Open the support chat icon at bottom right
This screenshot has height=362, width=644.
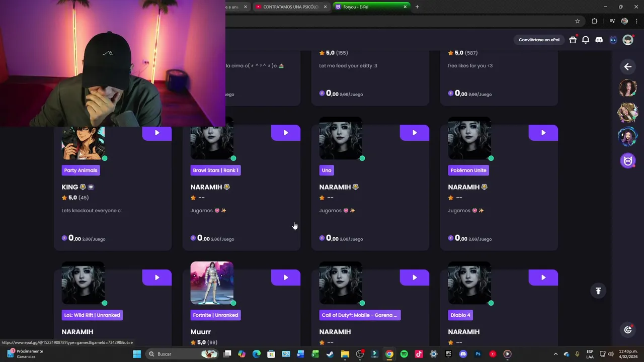pyautogui.click(x=628, y=330)
